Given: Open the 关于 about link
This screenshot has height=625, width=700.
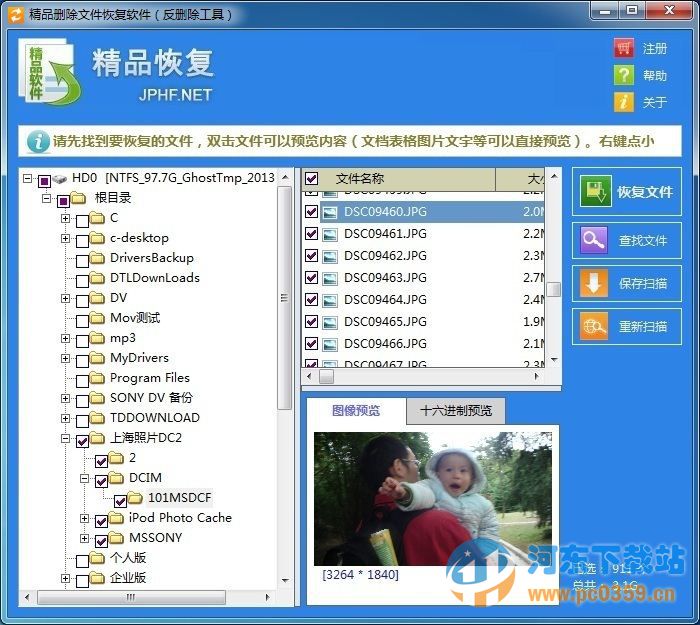Looking at the screenshot, I should [x=655, y=102].
